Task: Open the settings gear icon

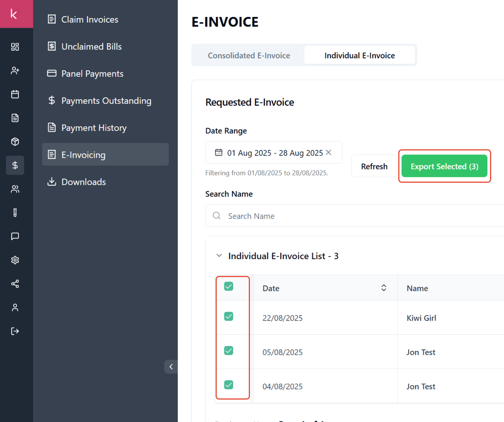Action: (x=15, y=260)
